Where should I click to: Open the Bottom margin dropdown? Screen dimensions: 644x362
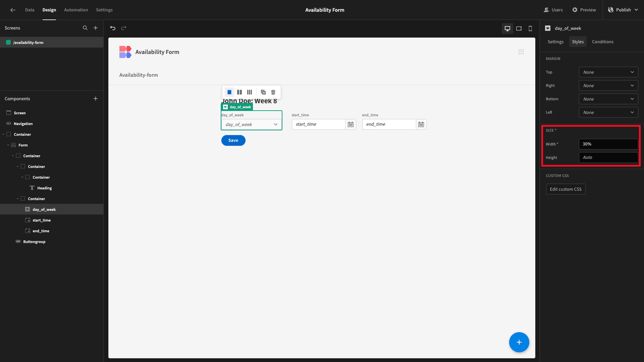[608, 99]
